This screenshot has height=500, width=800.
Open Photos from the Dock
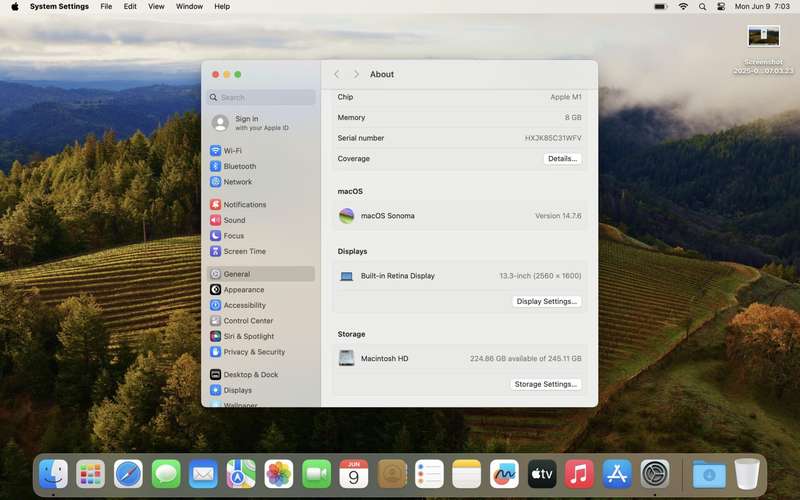(x=279, y=474)
